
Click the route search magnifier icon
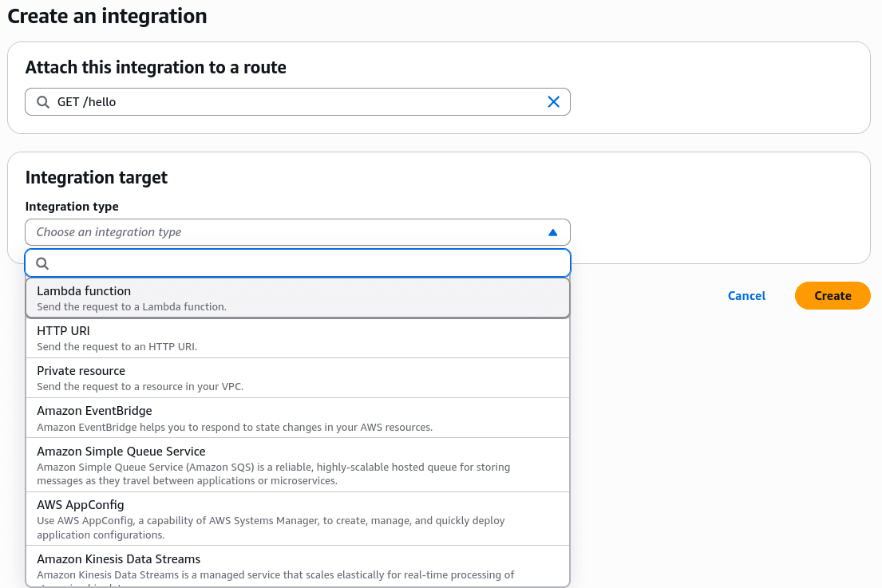[43, 102]
